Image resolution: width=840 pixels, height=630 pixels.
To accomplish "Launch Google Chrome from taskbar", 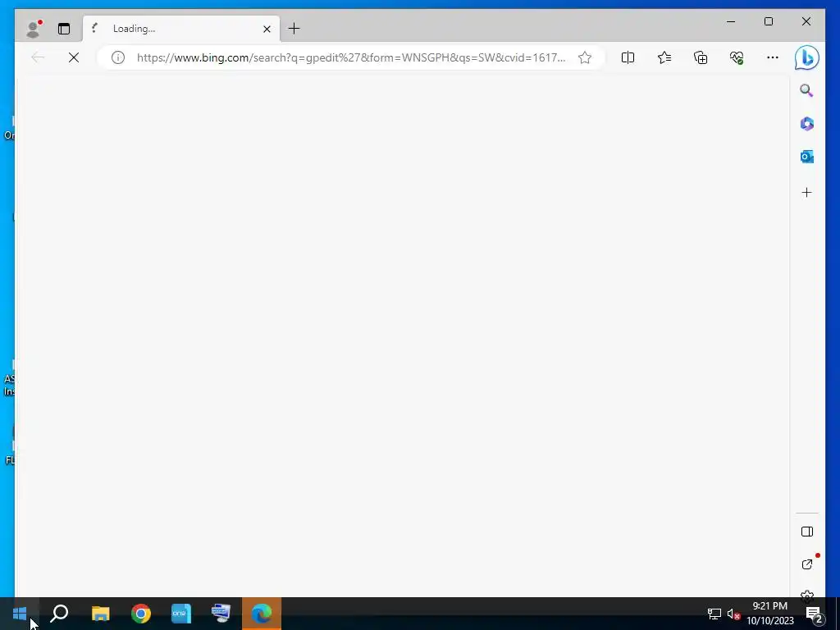I will pos(141,614).
